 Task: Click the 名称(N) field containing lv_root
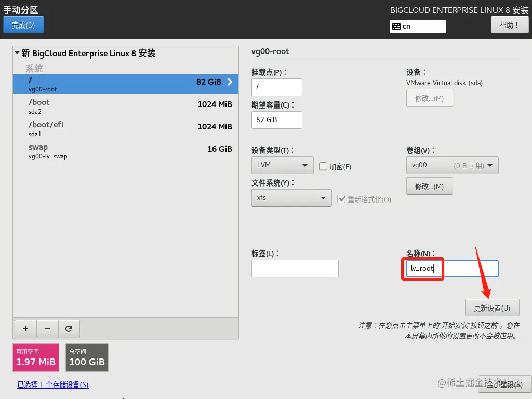453,269
